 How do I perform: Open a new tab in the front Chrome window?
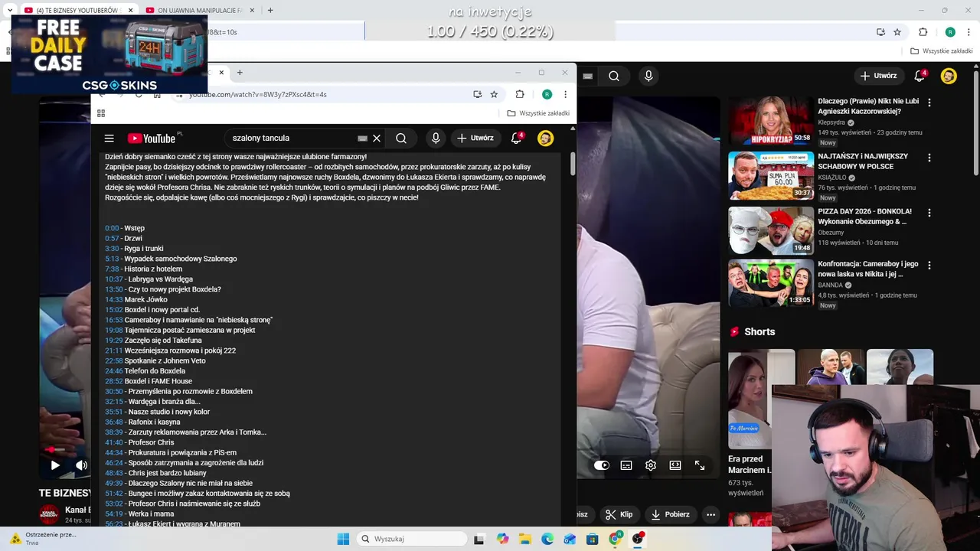click(x=240, y=73)
